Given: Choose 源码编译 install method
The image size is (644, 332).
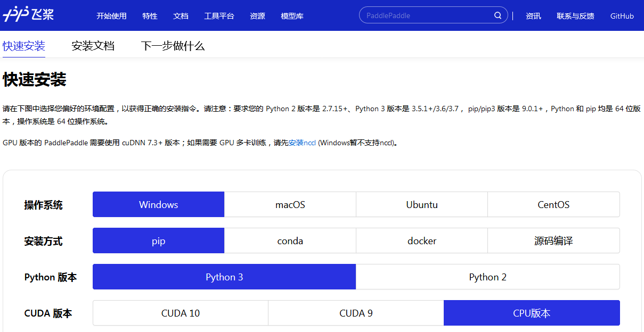Looking at the screenshot, I should coord(553,240).
